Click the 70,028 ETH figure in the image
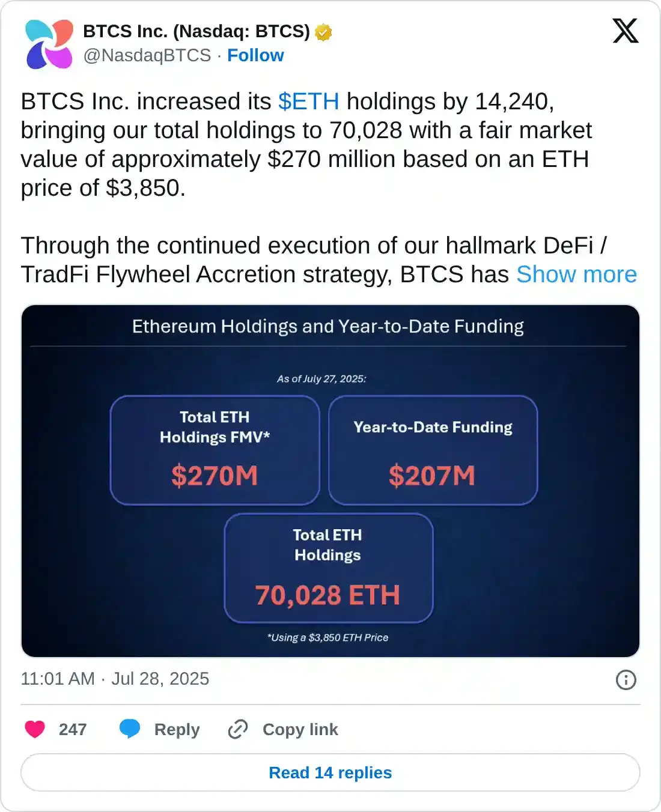This screenshot has height=812, width=661. click(x=327, y=595)
